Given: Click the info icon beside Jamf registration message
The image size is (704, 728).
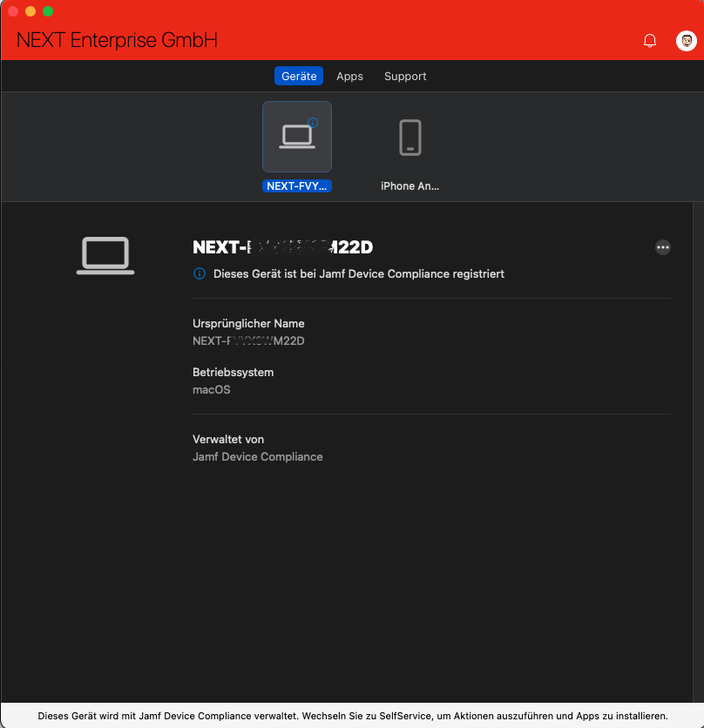Looking at the screenshot, I should coord(200,274).
